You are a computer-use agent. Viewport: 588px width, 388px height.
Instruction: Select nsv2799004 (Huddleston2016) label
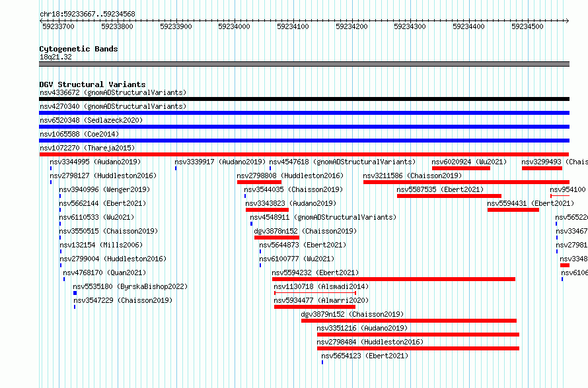[113, 259]
